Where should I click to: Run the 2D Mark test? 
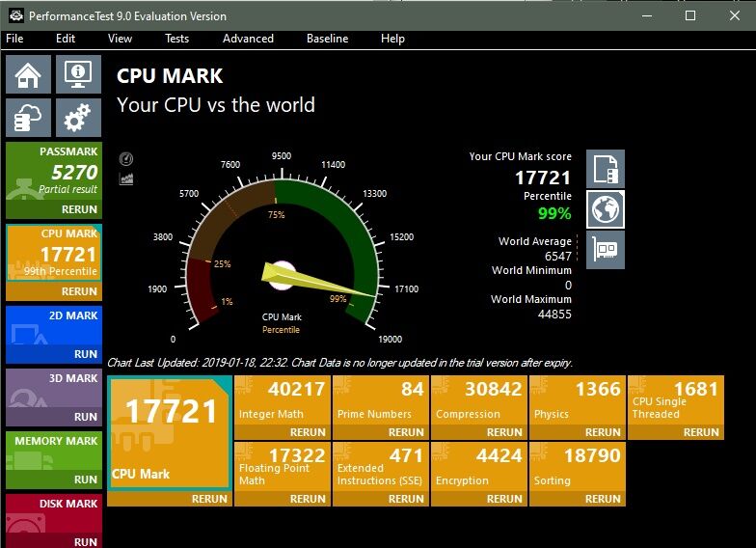(x=54, y=354)
